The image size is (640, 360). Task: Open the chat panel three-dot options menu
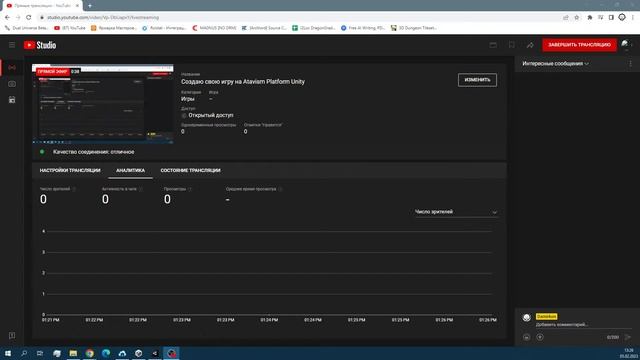click(x=630, y=64)
